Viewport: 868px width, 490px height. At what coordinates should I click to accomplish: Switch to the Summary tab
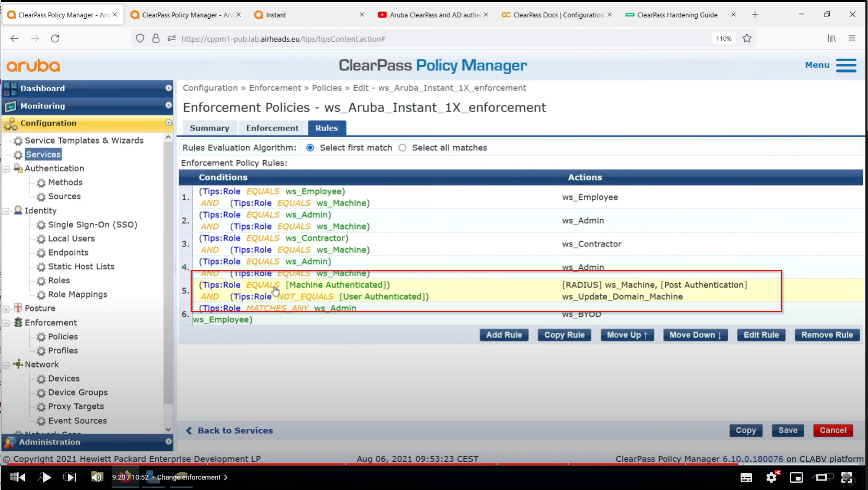coord(209,128)
